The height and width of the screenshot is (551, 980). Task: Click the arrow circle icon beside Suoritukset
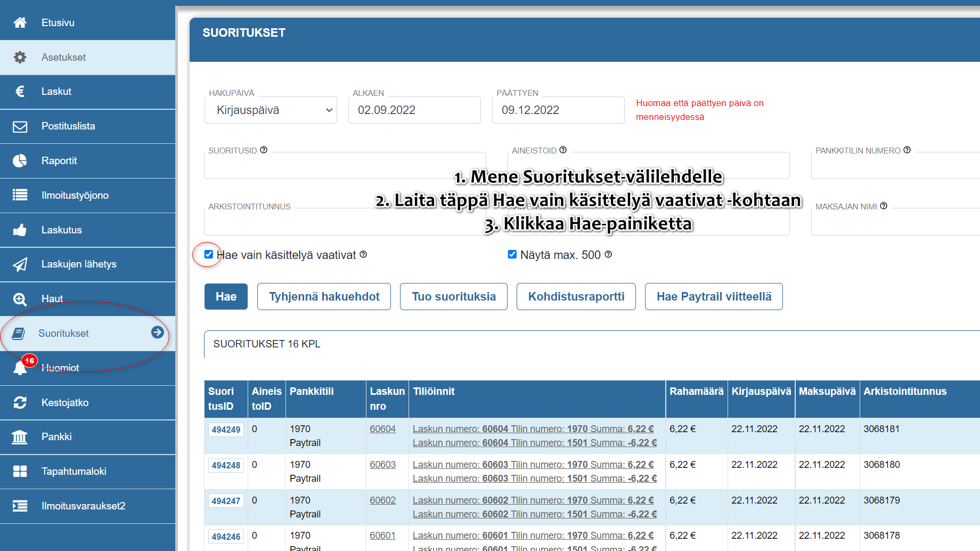[x=157, y=333]
